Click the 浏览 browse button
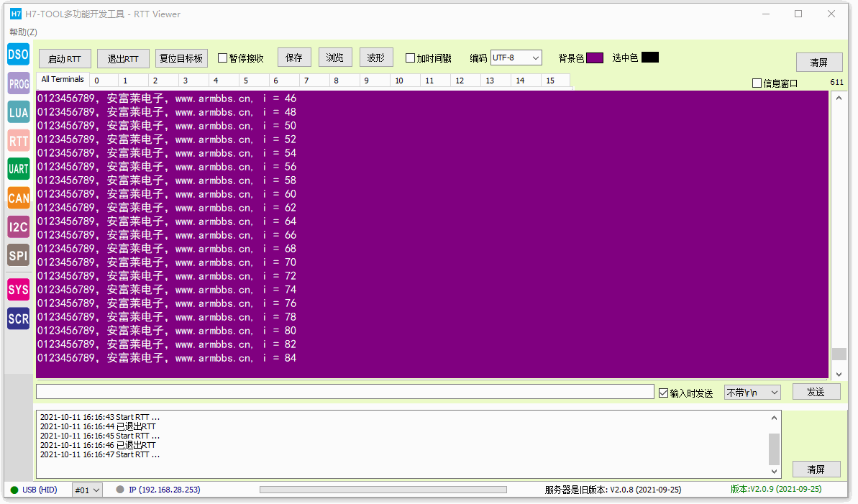The width and height of the screenshot is (858, 504). pyautogui.click(x=335, y=58)
